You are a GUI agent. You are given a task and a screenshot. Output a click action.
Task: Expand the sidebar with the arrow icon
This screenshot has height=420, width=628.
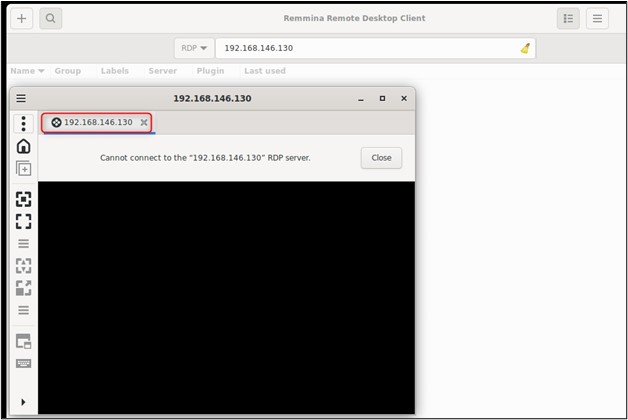(23, 402)
